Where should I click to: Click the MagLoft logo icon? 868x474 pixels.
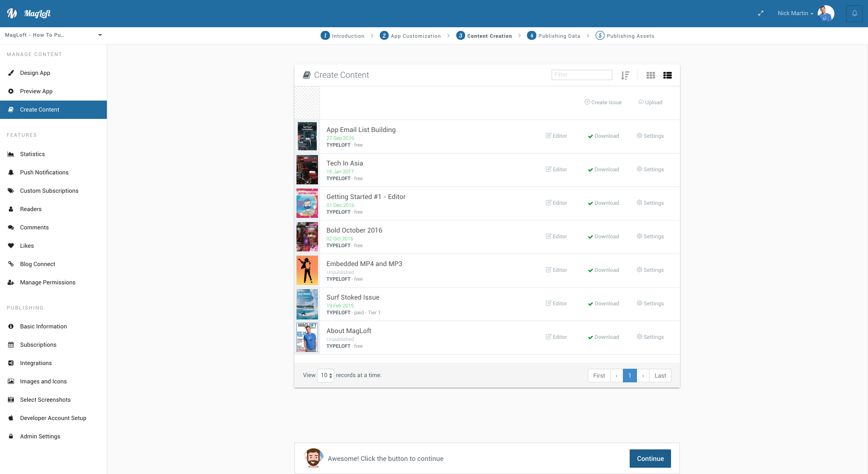pyautogui.click(x=12, y=14)
